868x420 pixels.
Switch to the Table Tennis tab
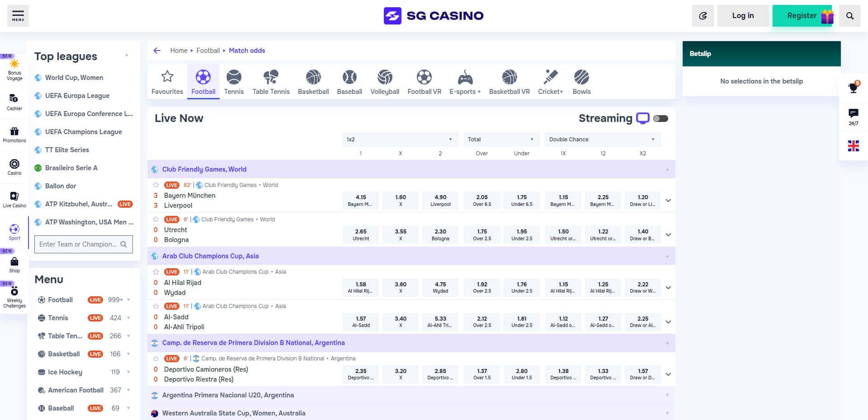(271, 81)
